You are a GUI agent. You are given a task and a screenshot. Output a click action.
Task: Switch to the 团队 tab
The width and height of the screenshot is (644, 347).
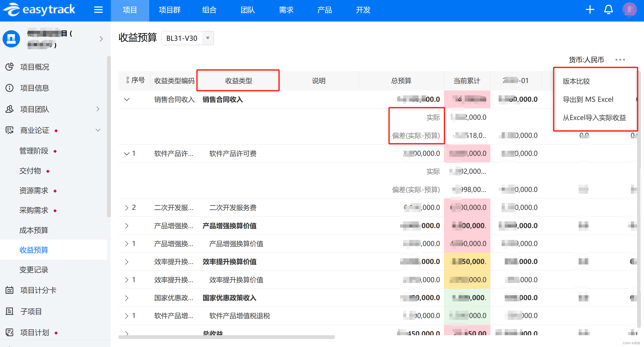click(x=248, y=10)
